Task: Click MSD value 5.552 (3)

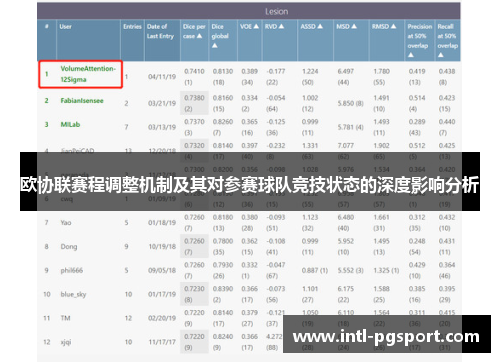Action: (350, 270)
